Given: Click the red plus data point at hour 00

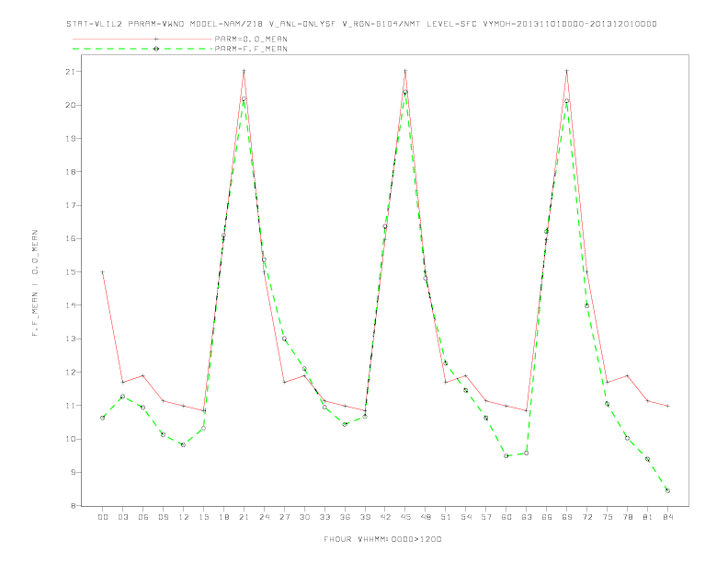Looking at the screenshot, I should (103, 272).
